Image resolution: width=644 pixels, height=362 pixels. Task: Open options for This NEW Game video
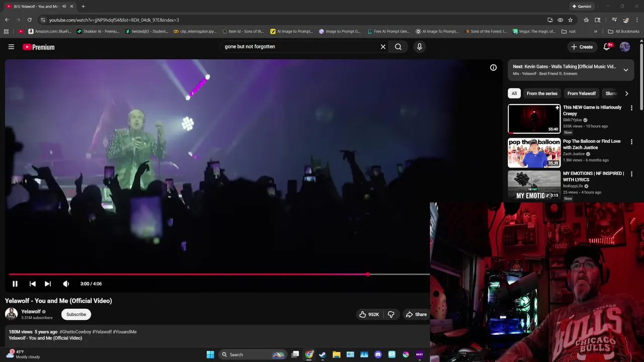[631, 108]
